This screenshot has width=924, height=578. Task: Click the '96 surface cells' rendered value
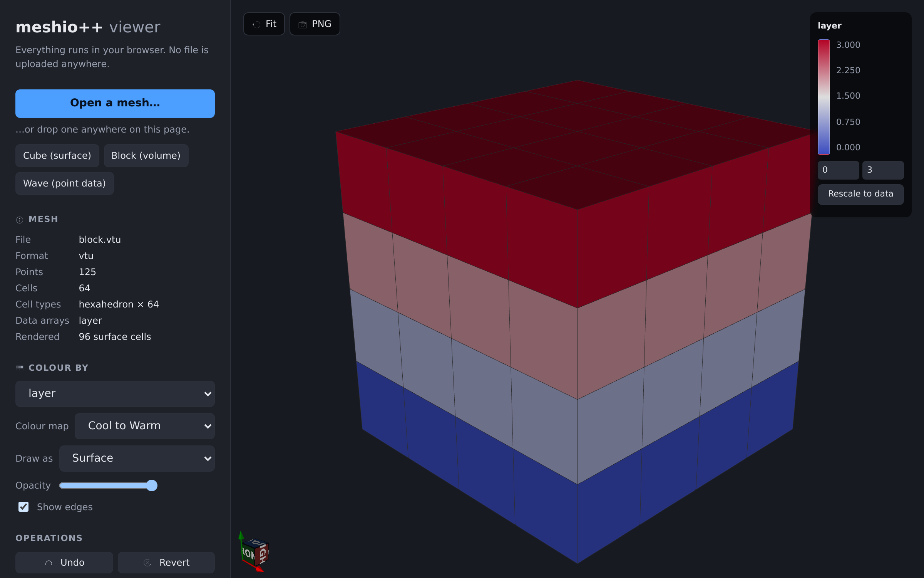click(x=115, y=337)
